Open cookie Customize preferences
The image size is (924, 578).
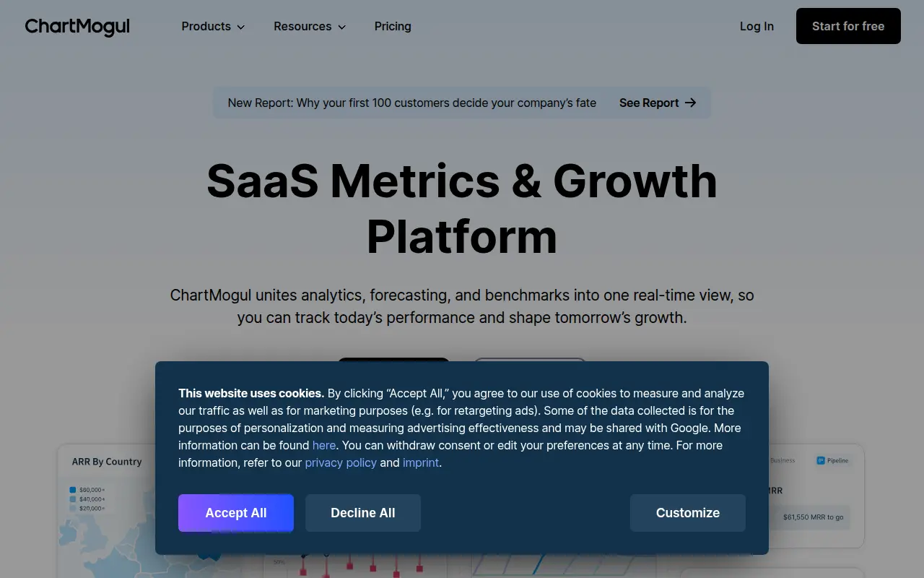(x=688, y=513)
